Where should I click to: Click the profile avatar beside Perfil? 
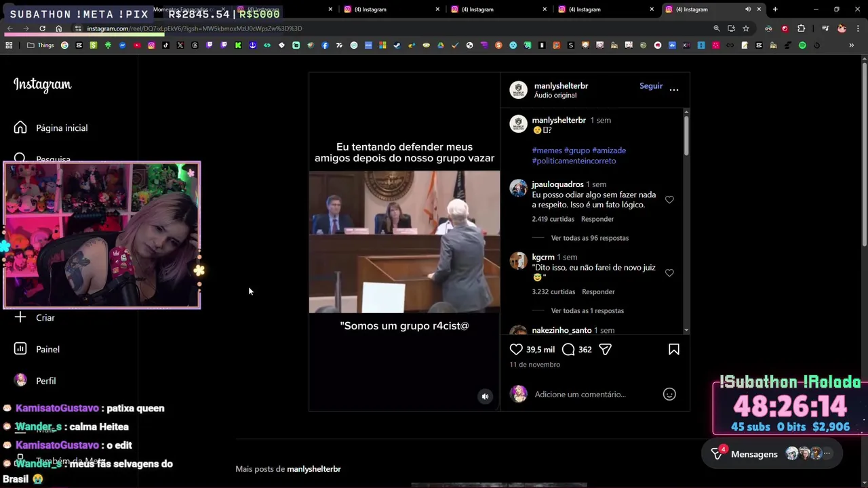[x=20, y=380]
